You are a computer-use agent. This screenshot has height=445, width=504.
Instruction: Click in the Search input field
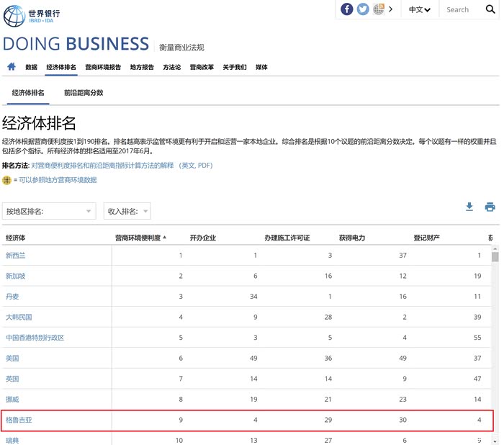click(x=462, y=9)
